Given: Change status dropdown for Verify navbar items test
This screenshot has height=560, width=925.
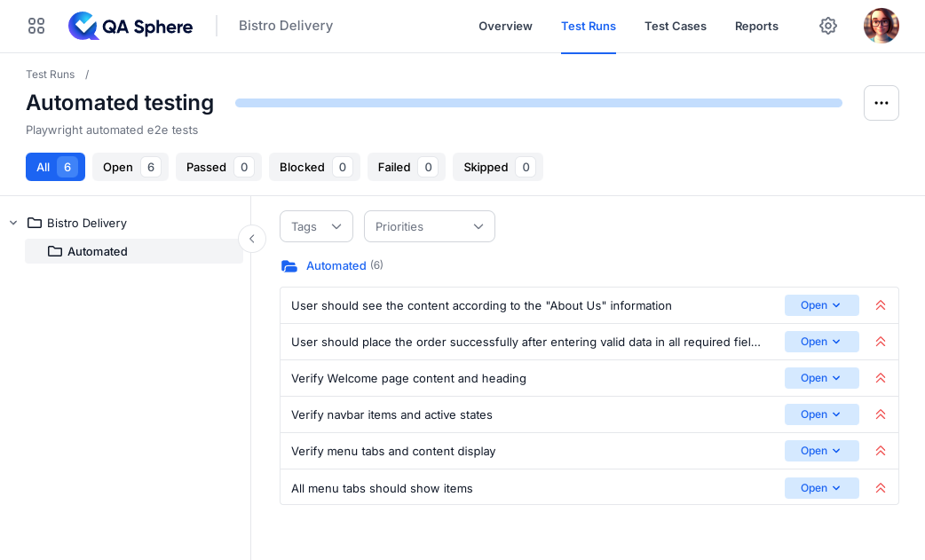Looking at the screenshot, I should tap(821, 414).
